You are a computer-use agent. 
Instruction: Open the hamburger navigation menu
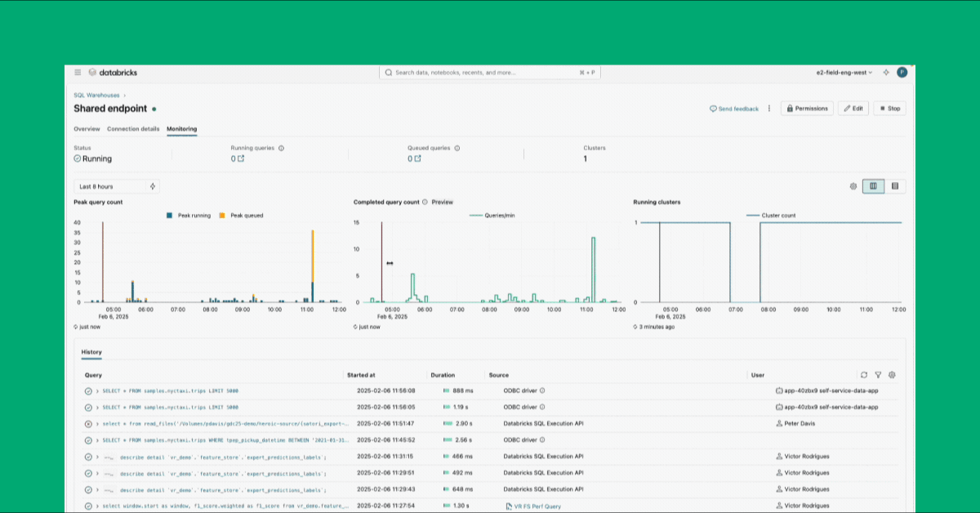click(78, 73)
